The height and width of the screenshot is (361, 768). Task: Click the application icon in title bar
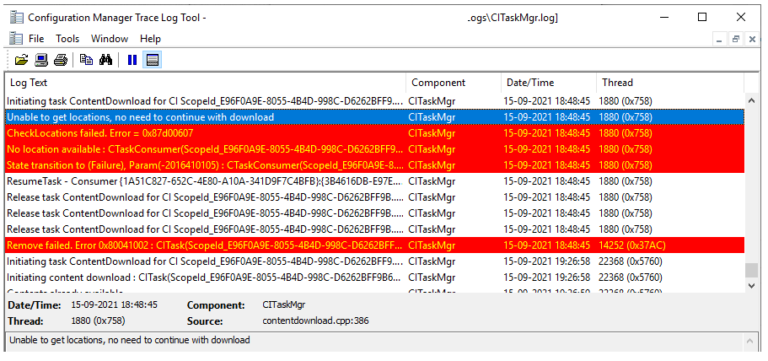(x=17, y=18)
